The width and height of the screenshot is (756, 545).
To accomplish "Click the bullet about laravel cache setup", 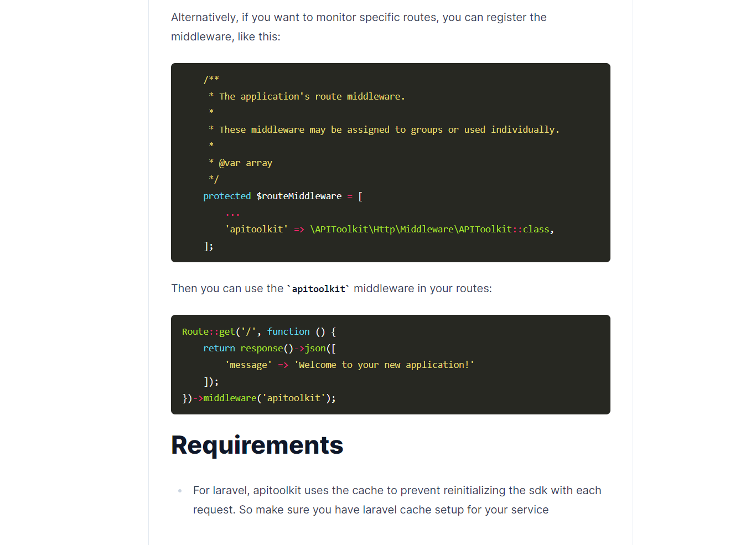I will point(397,500).
